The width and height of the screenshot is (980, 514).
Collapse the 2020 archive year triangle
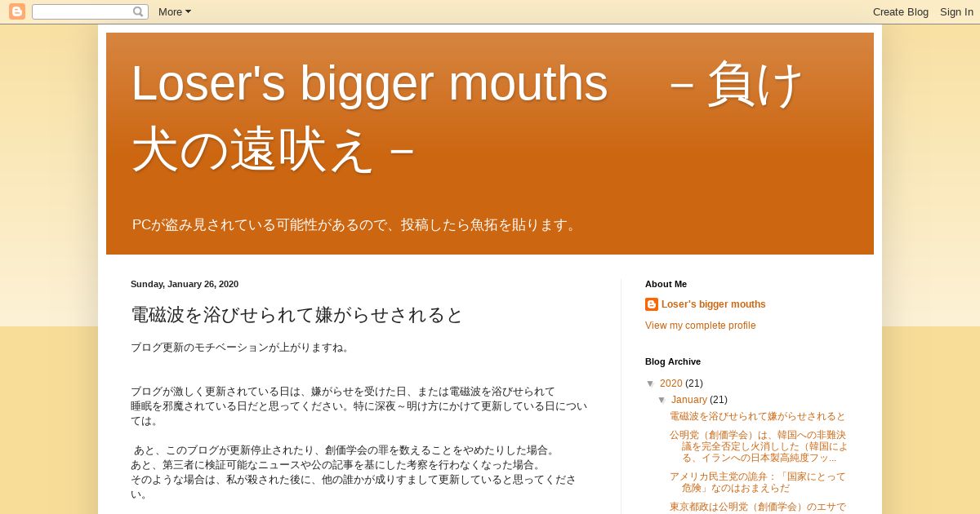point(651,383)
